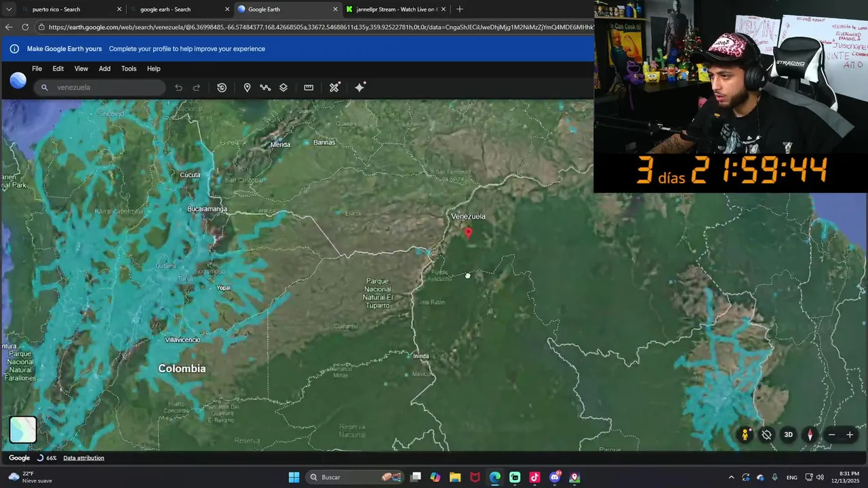The height and width of the screenshot is (488, 868).
Task: Open the Windows Start menu
Action: [x=294, y=477]
